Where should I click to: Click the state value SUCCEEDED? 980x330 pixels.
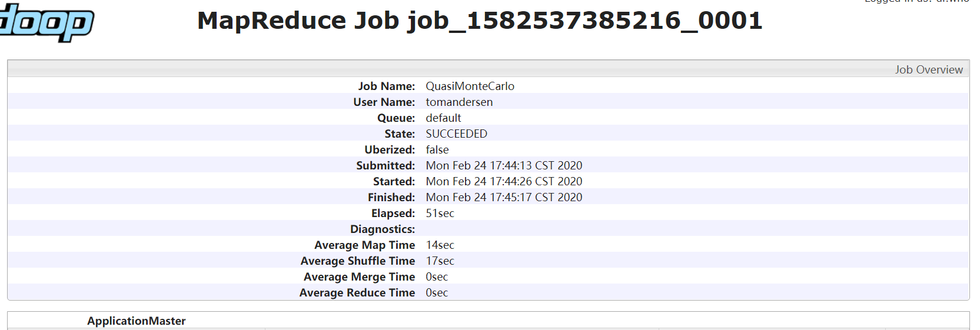[x=456, y=134]
